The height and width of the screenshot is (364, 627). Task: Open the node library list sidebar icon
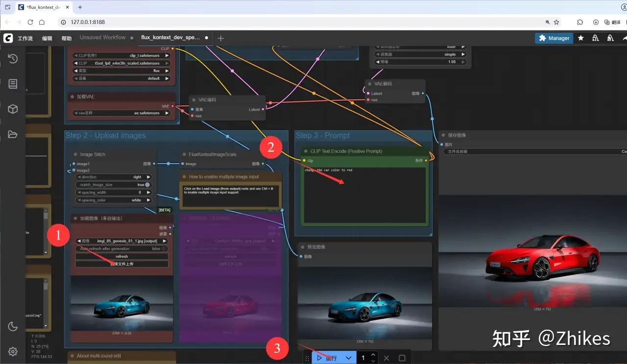(13, 84)
